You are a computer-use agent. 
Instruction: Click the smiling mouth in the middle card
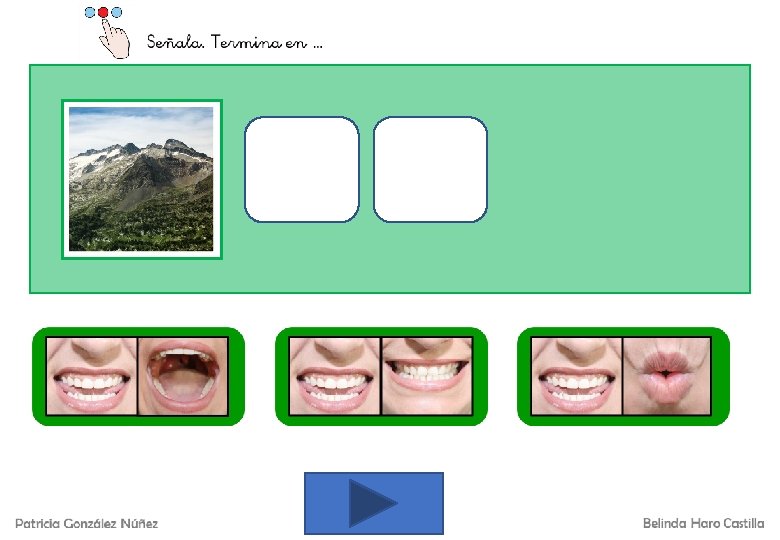(334, 376)
